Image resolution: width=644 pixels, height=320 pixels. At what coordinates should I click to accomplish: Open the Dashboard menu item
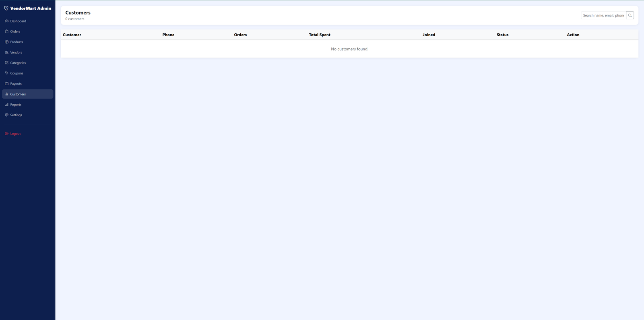coord(28,21)
